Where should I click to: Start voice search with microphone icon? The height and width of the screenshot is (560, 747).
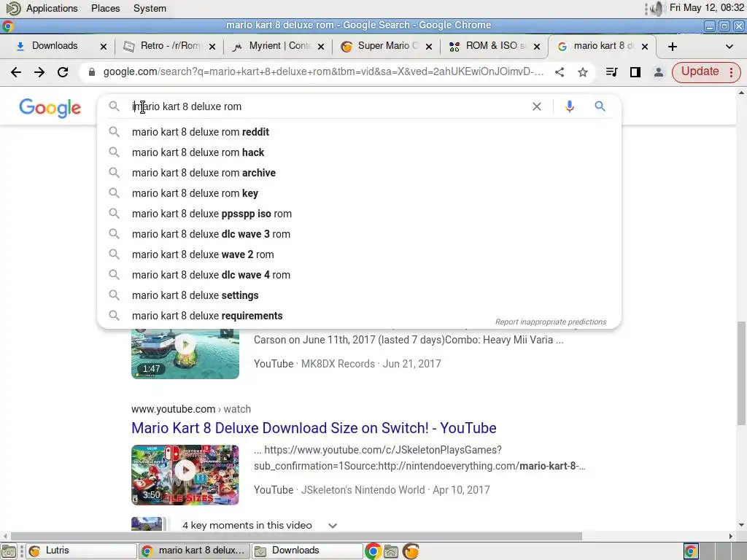(x=569, y=106)
